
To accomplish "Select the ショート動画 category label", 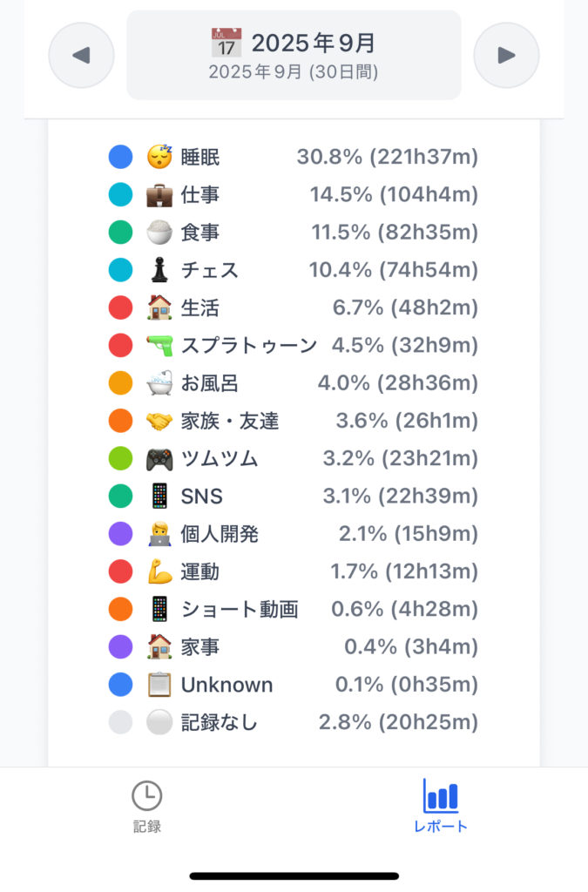I will click(x=240, y=609).
